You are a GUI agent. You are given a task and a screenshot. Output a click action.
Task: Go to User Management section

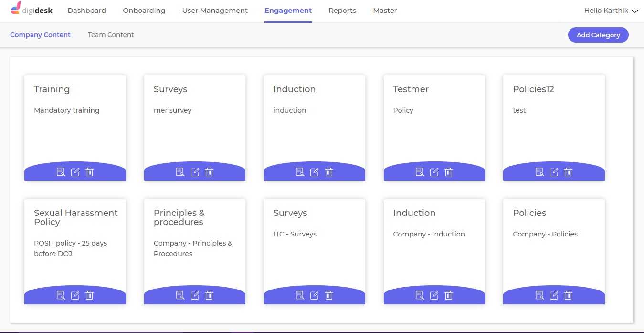tap(215, 11)
